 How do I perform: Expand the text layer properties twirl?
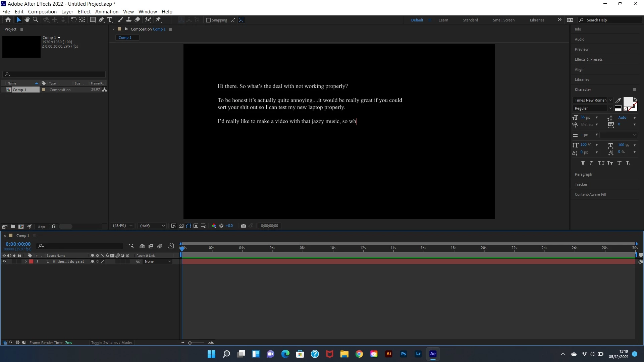pos(26,261)
